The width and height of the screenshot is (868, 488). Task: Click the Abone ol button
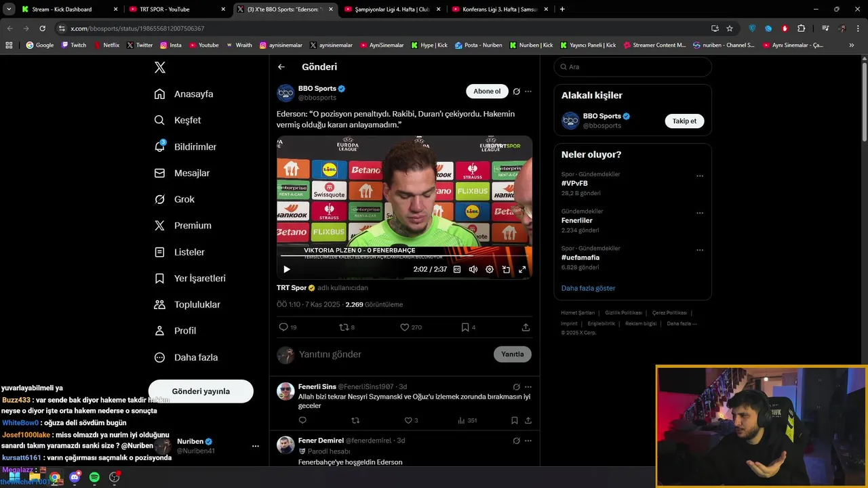click(x=487, y=91)
